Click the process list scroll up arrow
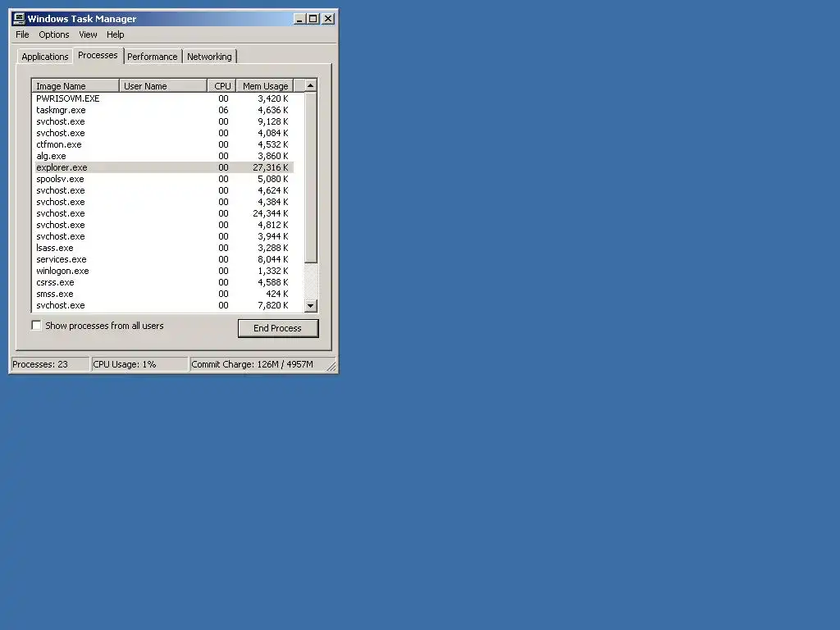This screenshot has width=840, height=630. [x=311, y=85]
